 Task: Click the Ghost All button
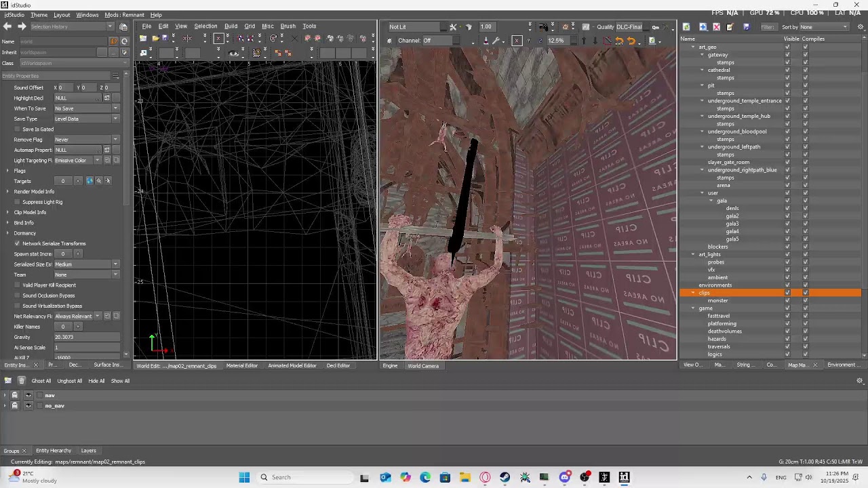pos(41,381)
